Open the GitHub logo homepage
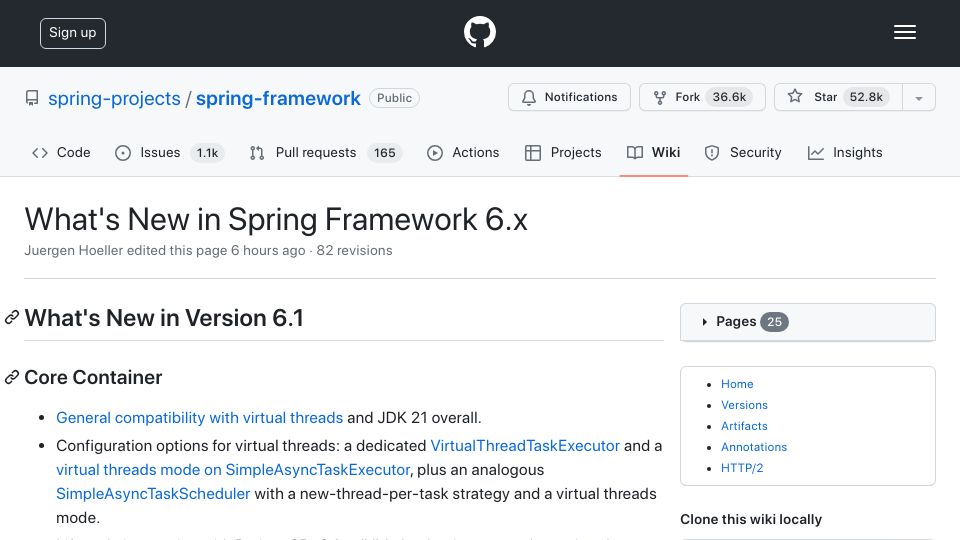Screen dimensions: 960x540 tap(479, 32)
